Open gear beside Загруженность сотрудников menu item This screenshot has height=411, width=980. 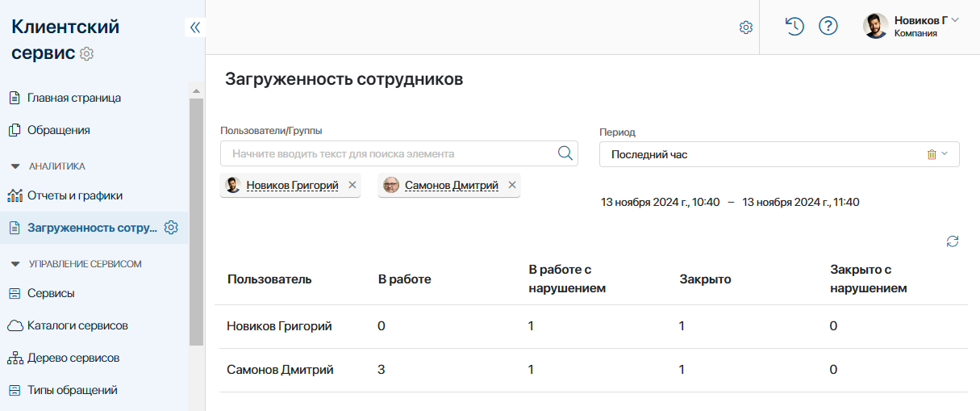tap(171, 228)
